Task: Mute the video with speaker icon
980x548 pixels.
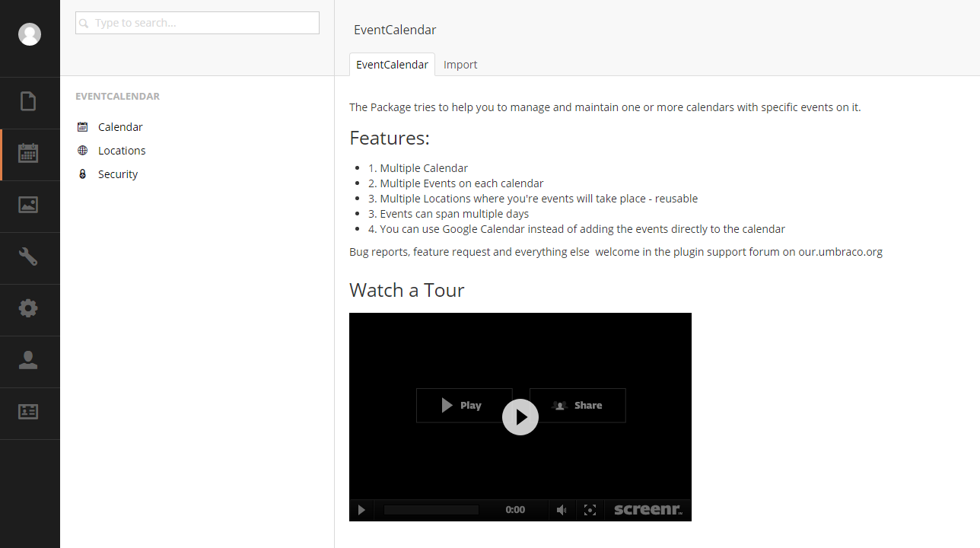Action: coord(562,510)
